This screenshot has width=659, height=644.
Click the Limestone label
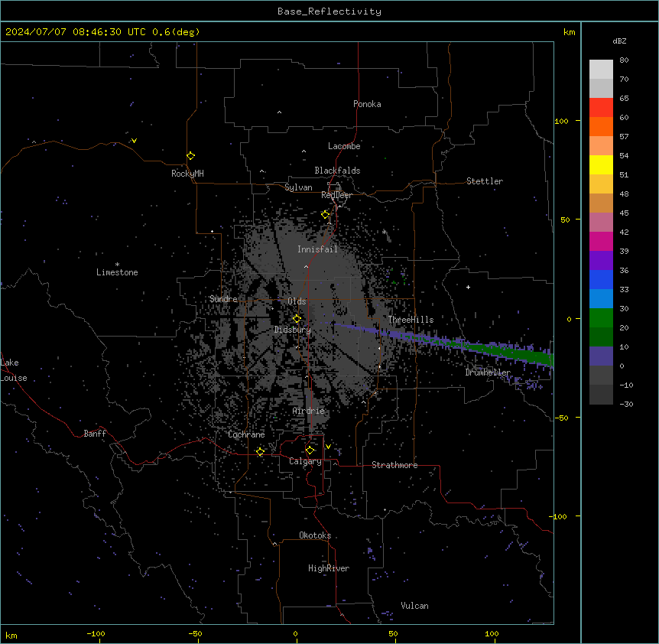click(x=117, y=272)
